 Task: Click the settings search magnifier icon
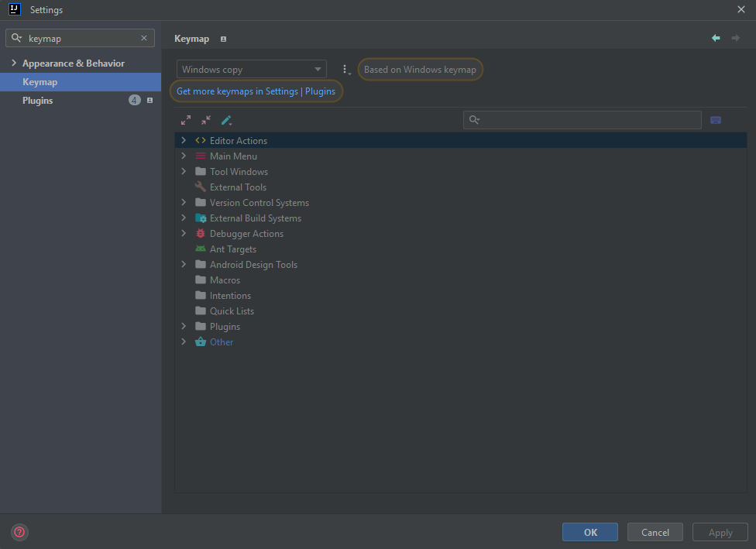click(17, 38)
